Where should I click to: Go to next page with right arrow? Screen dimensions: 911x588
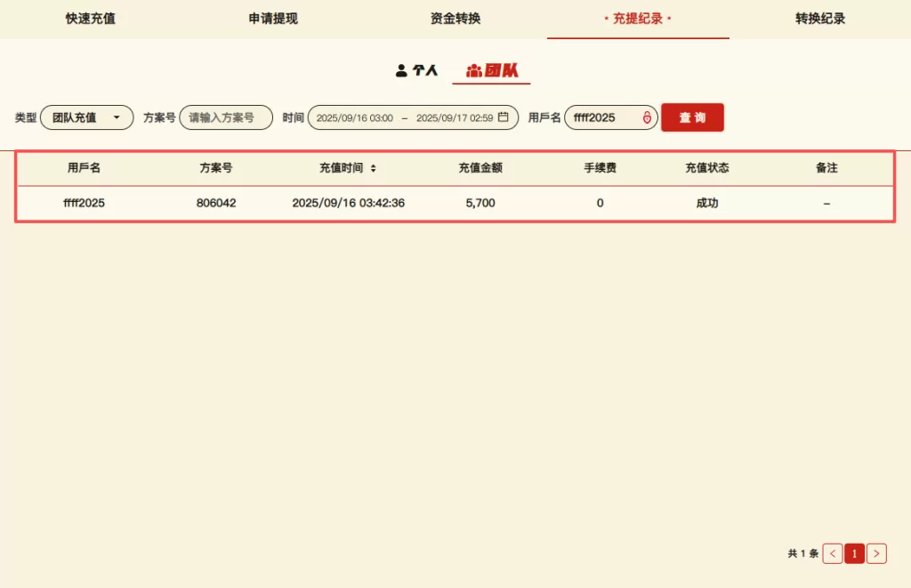(x=876, y=553)
